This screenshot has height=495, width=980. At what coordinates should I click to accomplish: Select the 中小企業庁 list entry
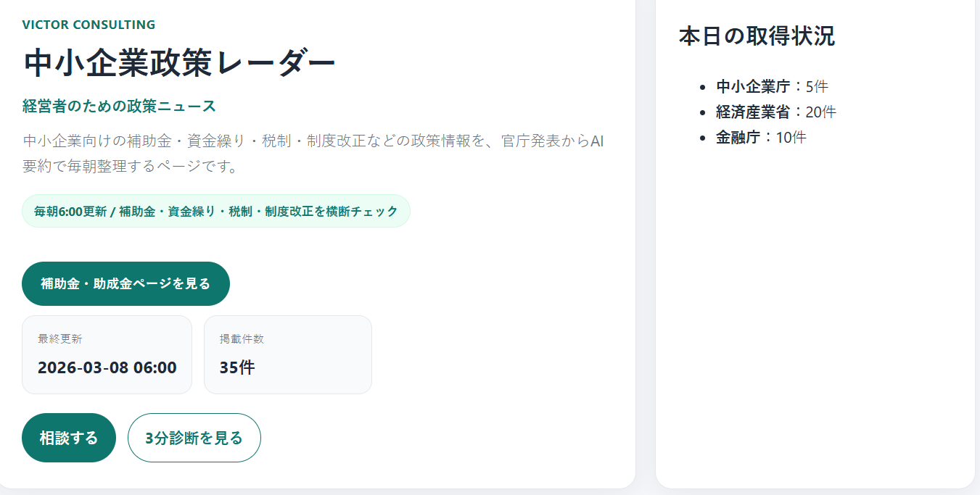point(752,86)
